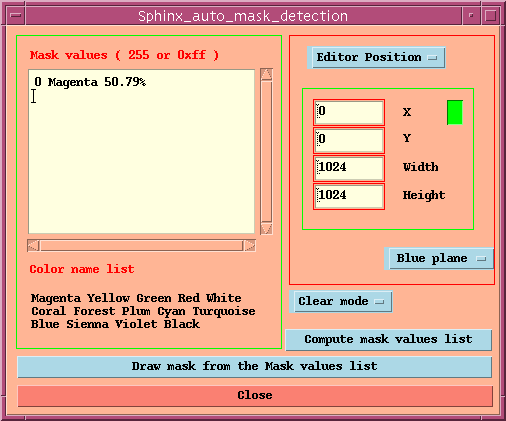Open the Clear mode option menu
Viewport: 506px width, 421px height.
343,301
